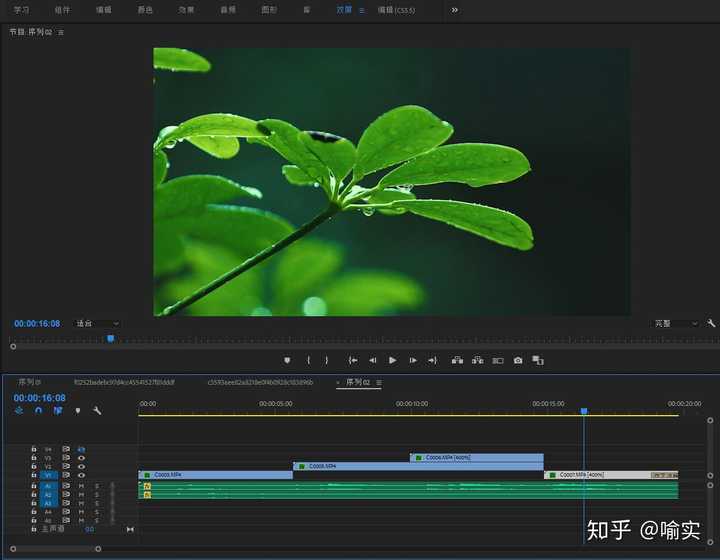
Task: Open the 适合 zoom level dropdown
Action: coord(97,324)
